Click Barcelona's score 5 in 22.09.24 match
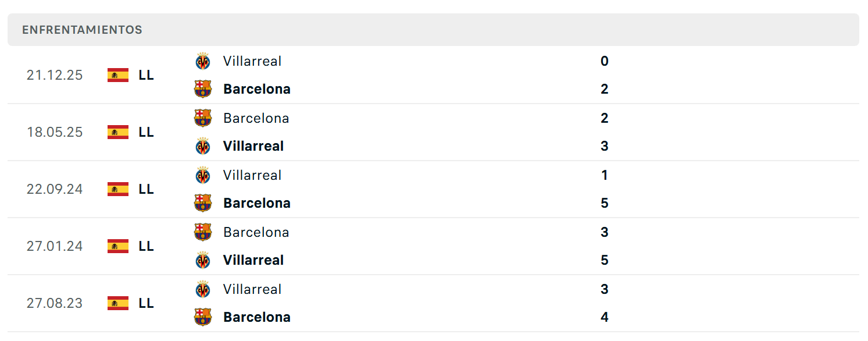Viewport: 868px width, 341px height. point(605,203)
